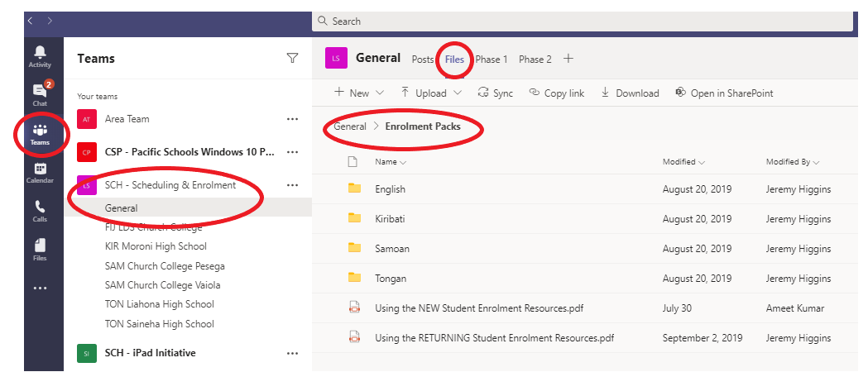This screenshot has height=372, width=868.
Task: Open Using the NEW Student Enrolment Resources.pdf
Action: pyautogui.click(x=479, y=308)
